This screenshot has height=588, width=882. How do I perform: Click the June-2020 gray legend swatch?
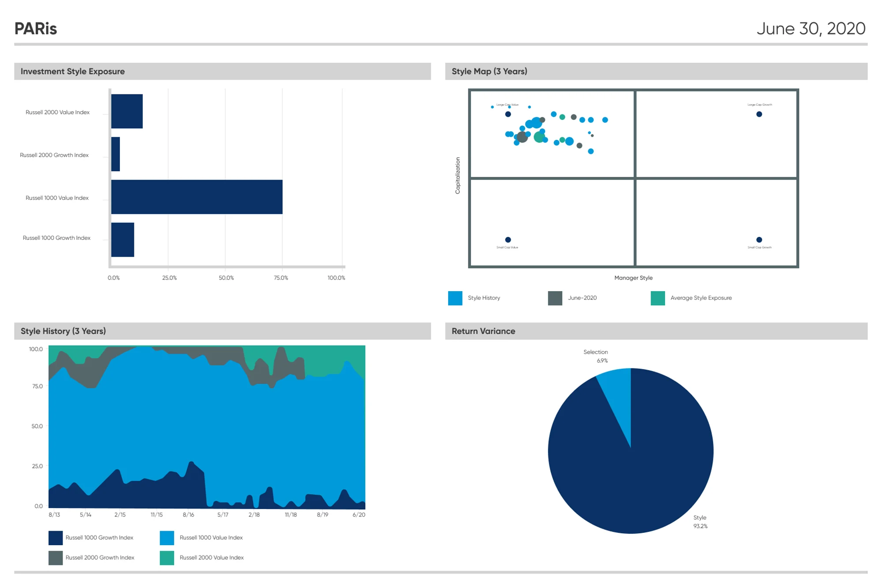pos(555,298)
